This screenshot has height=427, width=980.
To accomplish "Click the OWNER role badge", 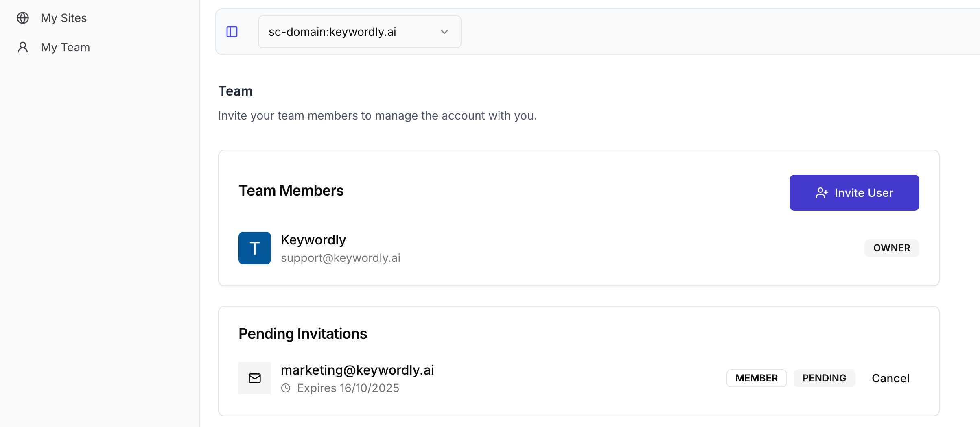I will coord(891,248).
